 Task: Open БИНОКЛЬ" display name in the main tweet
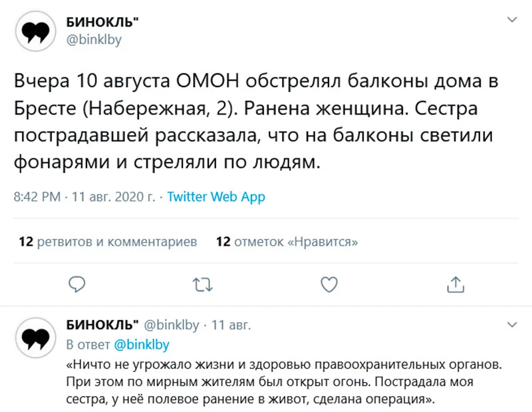point(102,22)
